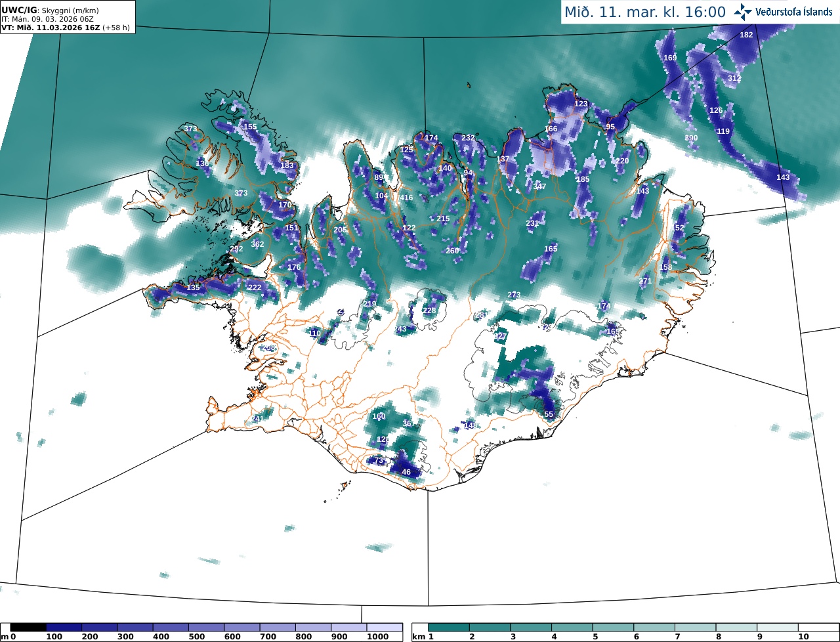Screen dimensions: 840x642
Task: Select the 900–1000 m pale lavender swatch
Action: pos(348,628)
